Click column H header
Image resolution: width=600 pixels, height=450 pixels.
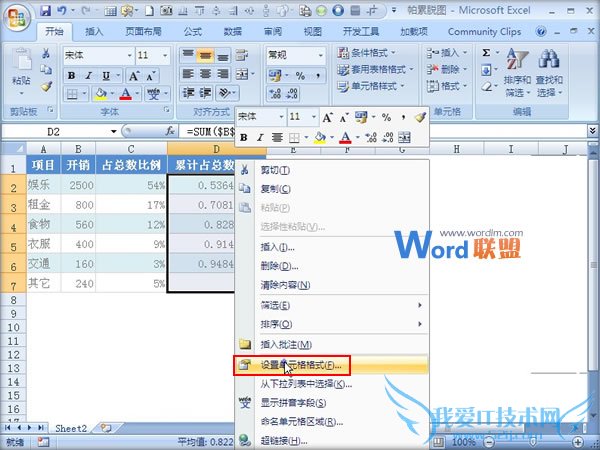click(x=457, y=149)
